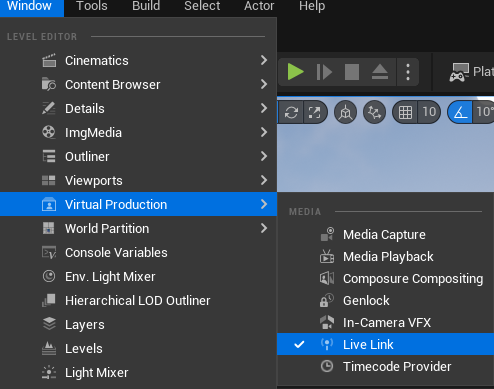
Task: Open rotation snap value 10° dropdown
Action: (x=484, y=112)
